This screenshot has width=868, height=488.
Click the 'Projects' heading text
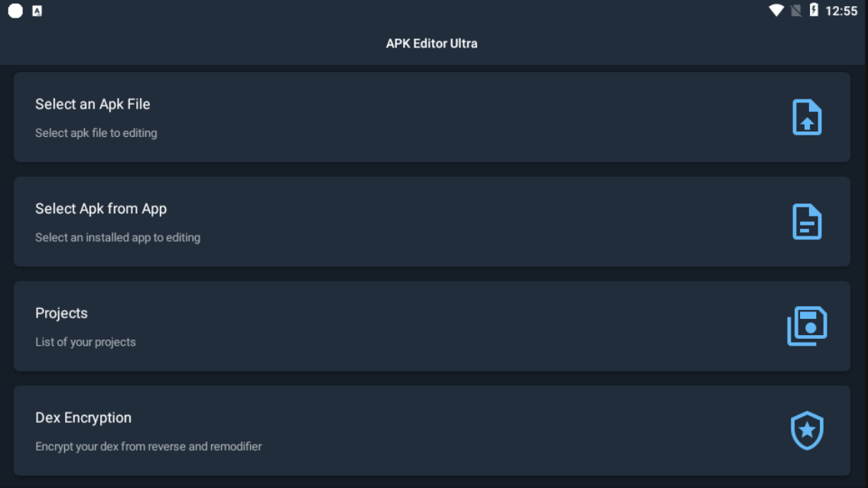pyautogui.click(x=61, y=313)
